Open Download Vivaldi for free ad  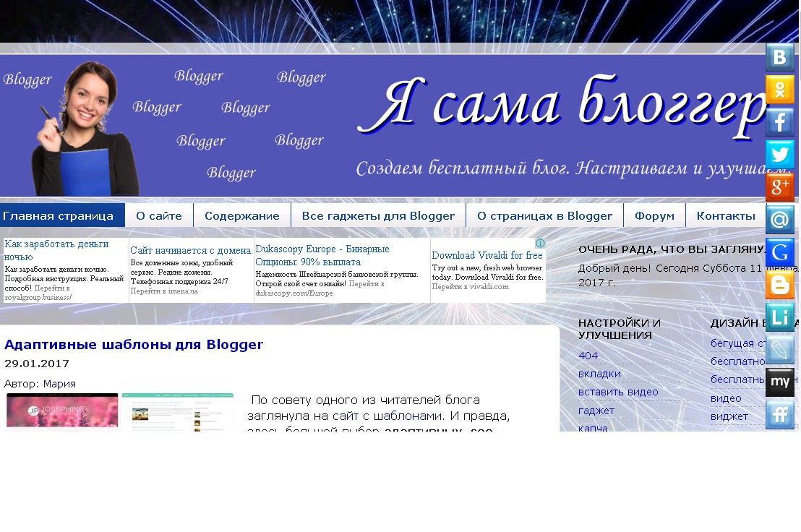coord(487,254)
